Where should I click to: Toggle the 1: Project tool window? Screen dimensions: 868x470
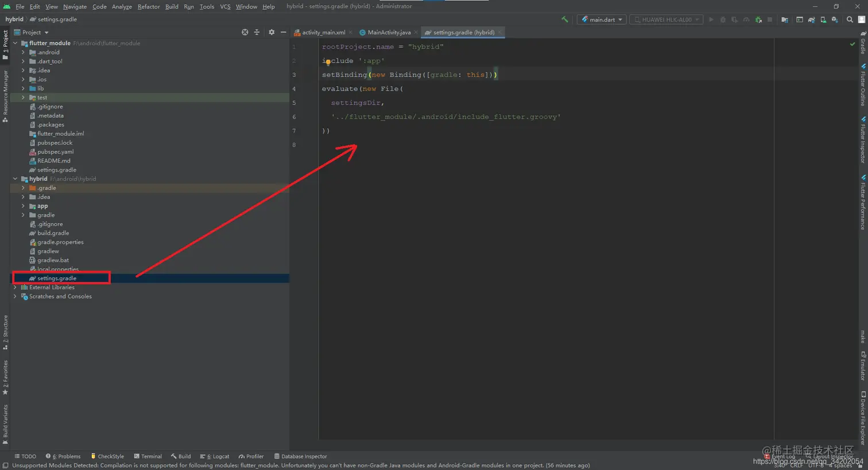pyautogui.click(x=5, y=45)
